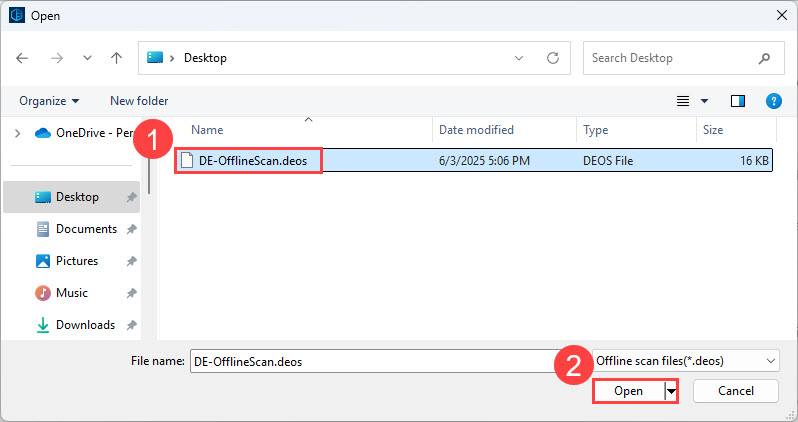The height and width of the screenshot is (422, 798).
Task: Refresh the Desktop folder view
Action: (552, 58)
